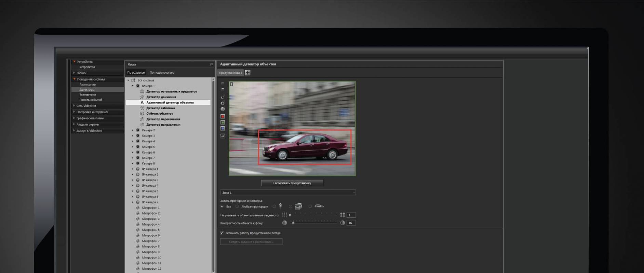Select the person proportions radio button
Screen dimensions: 644x273
click(x=274, y=206)
